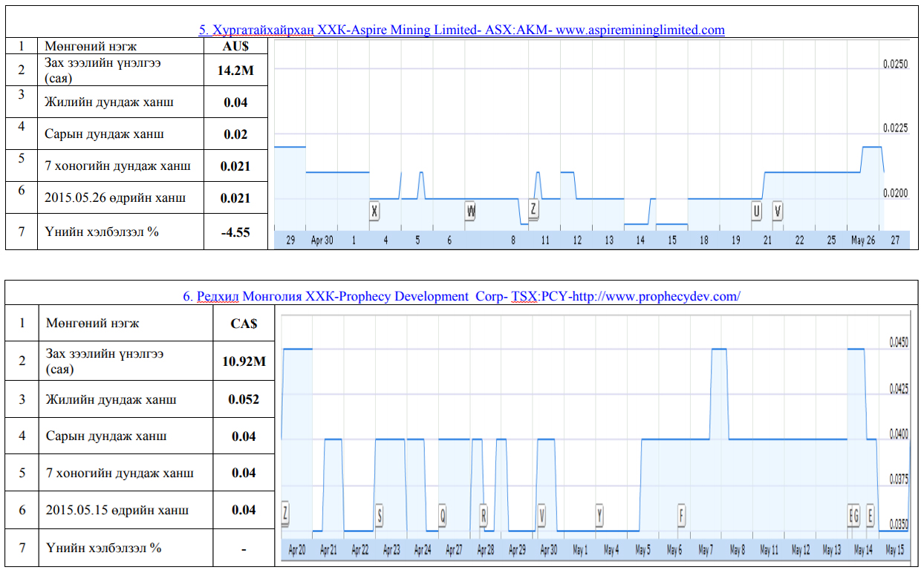This screenshot has width=924, height=570.
Task: Click the 0.0250 price label on Aspire chart
Action: 895,65
